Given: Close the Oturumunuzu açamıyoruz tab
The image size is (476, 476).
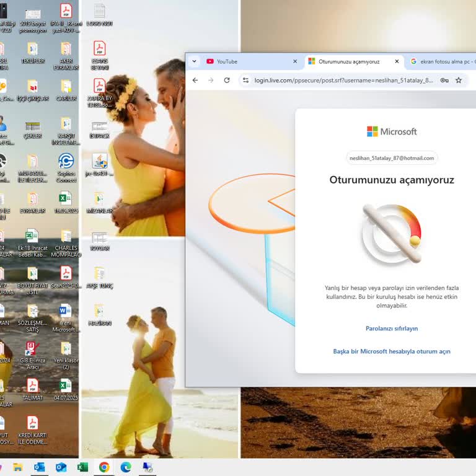Looking at the screenshot, I should 397,61.
